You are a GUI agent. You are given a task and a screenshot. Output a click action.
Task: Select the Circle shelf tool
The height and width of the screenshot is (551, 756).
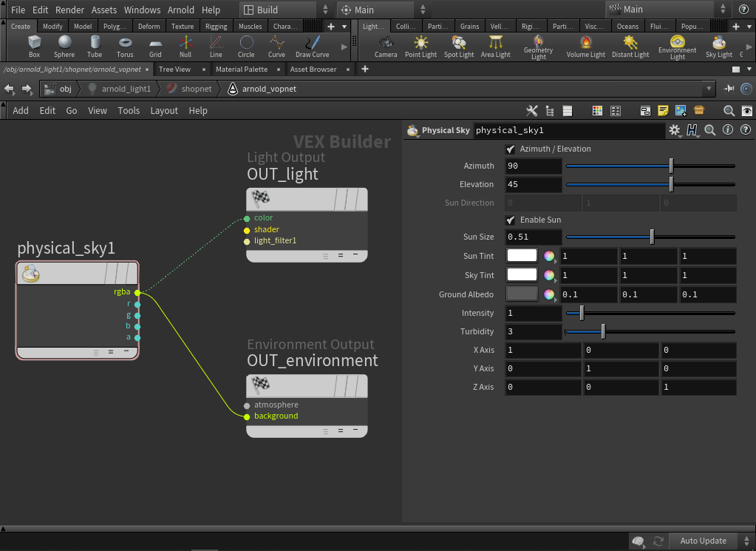pos(246,47)
